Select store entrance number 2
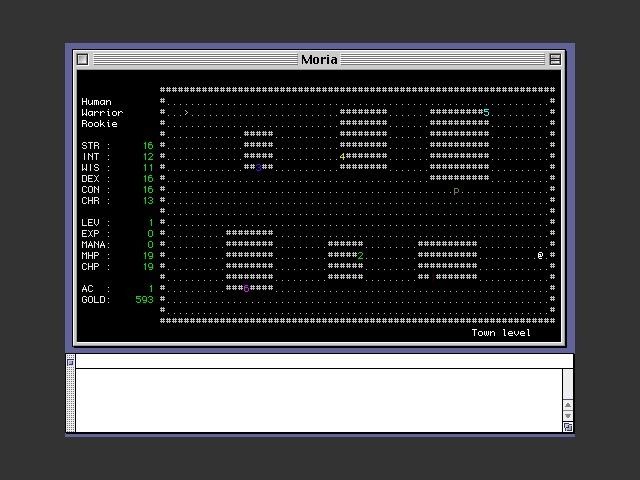This screenshot has height=480, width=640. pos(360,256)
